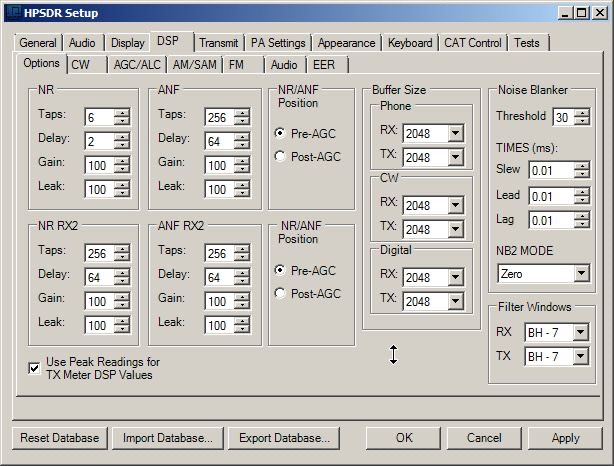The width and height of the screenshot is (614, 466).
Task: Adjust the Threshold spinner arrows
Action: click(x=582, y=117)
